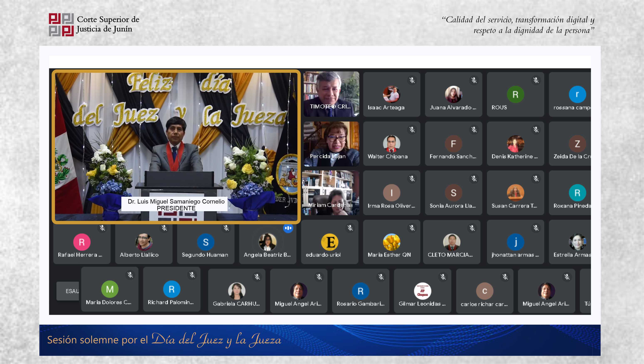Click the brown F avatar of Fernando Sanch

(x=453, y=144)
